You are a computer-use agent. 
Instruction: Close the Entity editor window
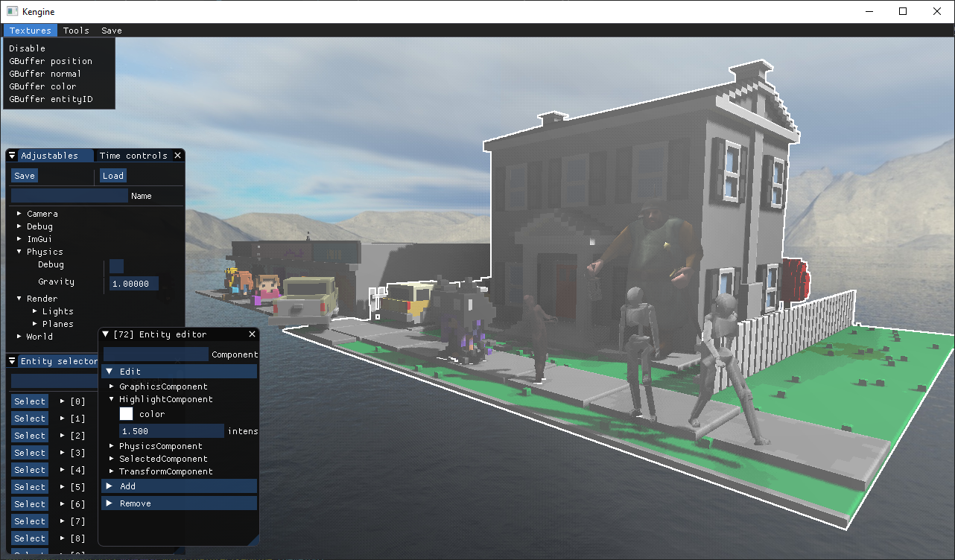252,334
